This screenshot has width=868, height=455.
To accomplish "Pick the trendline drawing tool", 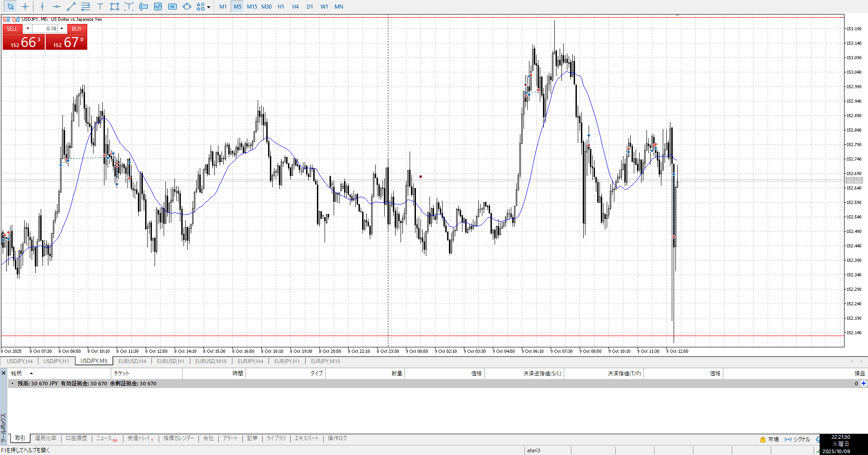I will tap(71, 7).
